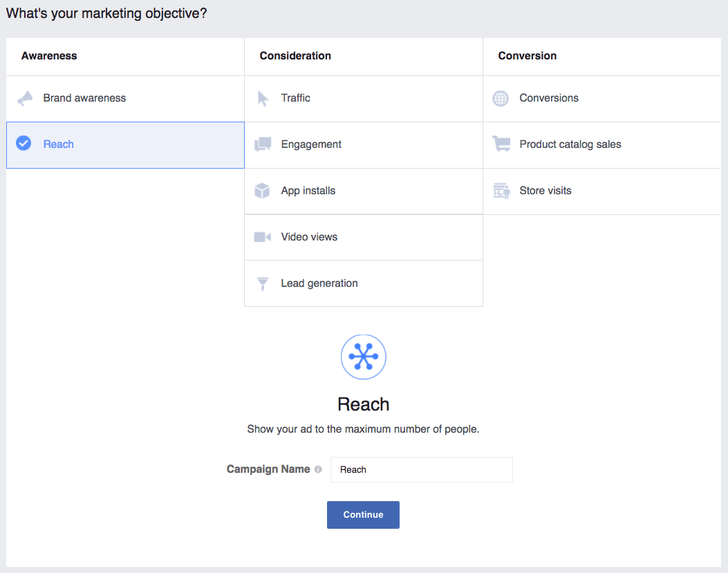Select the Conversions globe icon

click(501, 98)
